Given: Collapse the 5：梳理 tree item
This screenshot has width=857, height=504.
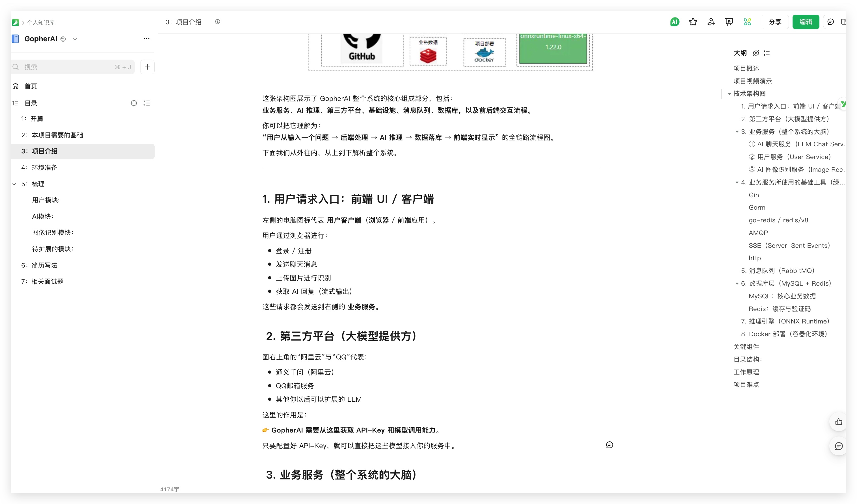Looking at the screenshot, I should click(14, 184).
